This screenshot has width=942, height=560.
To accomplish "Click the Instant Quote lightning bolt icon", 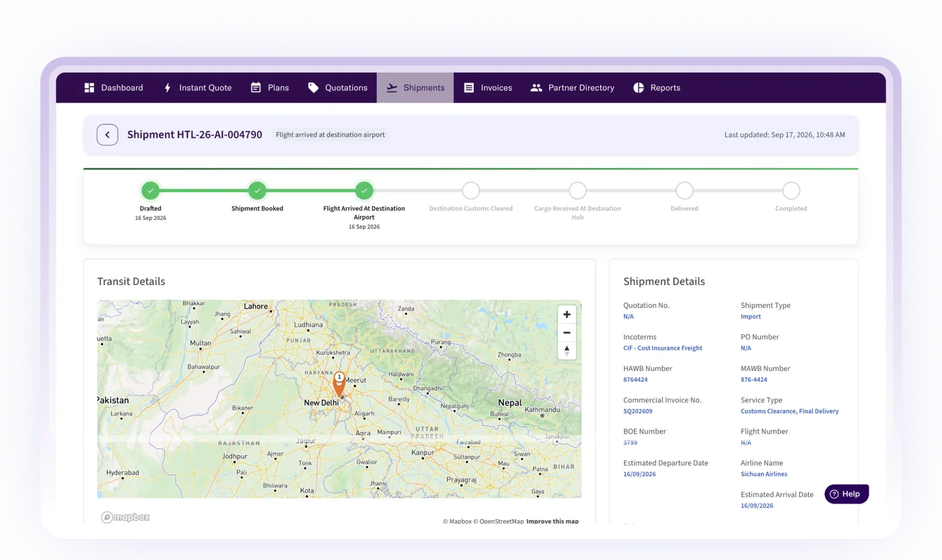I will tap(168, 87).
